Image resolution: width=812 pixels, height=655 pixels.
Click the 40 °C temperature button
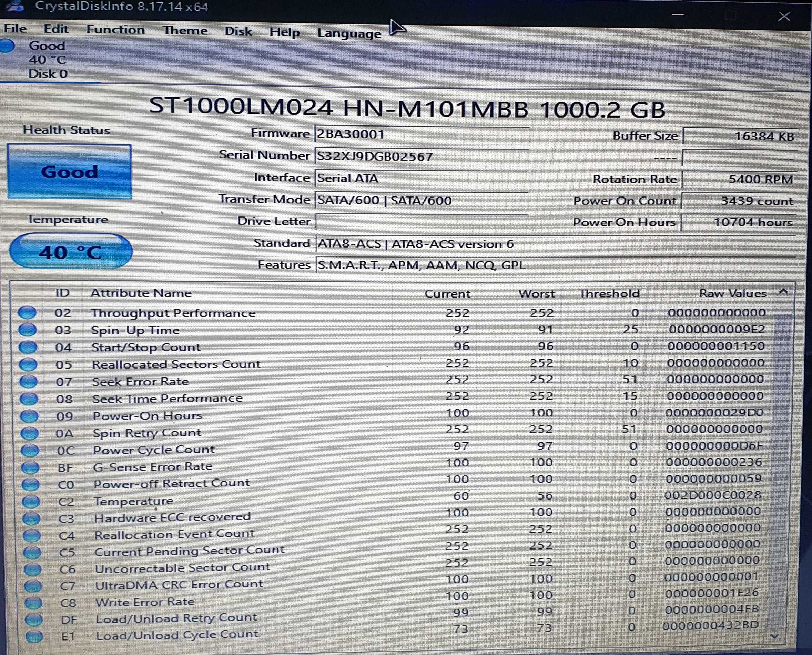pyautogui.click(x=71, y=252)
